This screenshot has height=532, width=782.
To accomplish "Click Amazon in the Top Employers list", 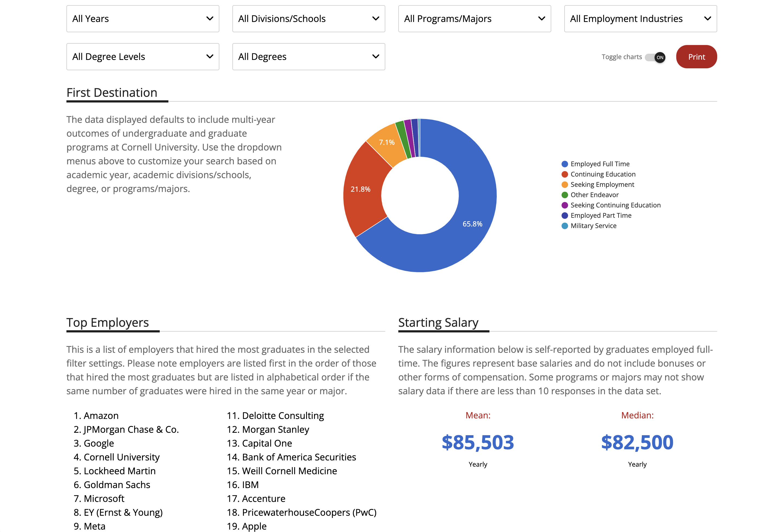I will coord(101,416).
